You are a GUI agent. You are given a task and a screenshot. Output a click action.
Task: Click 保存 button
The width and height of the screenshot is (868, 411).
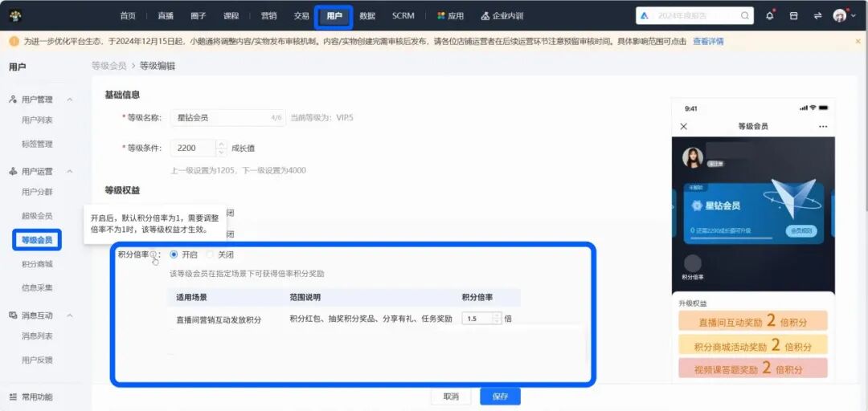500,396
